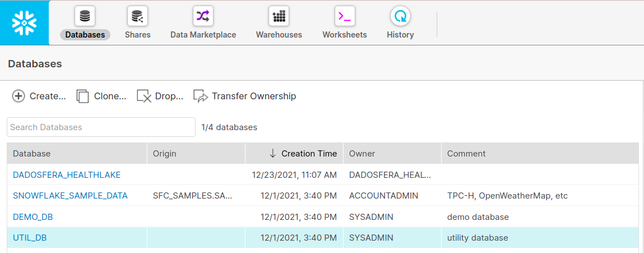644x253 pixels.
Task: Click the Drop... button text
Action: 169,96
